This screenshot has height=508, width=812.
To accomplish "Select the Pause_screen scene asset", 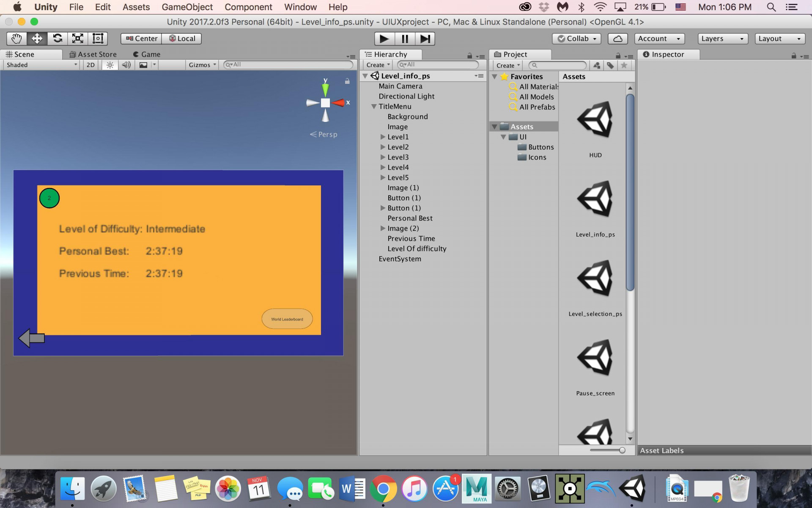I will (595, 367).
